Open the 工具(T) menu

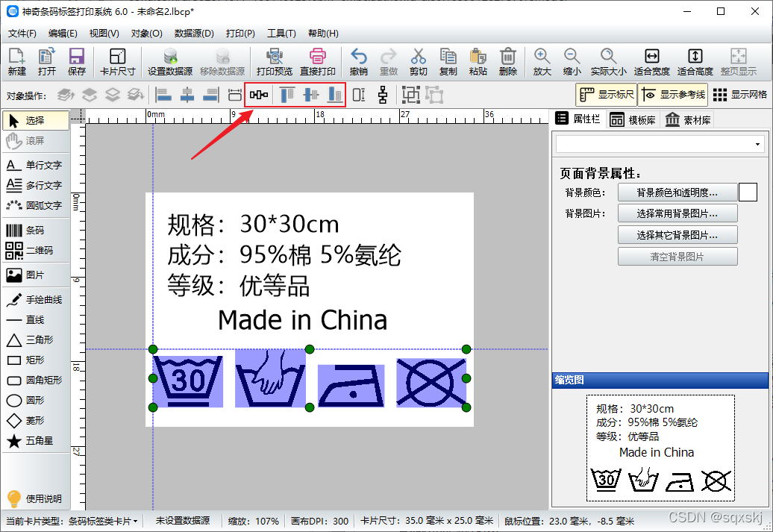pos(281,34)
